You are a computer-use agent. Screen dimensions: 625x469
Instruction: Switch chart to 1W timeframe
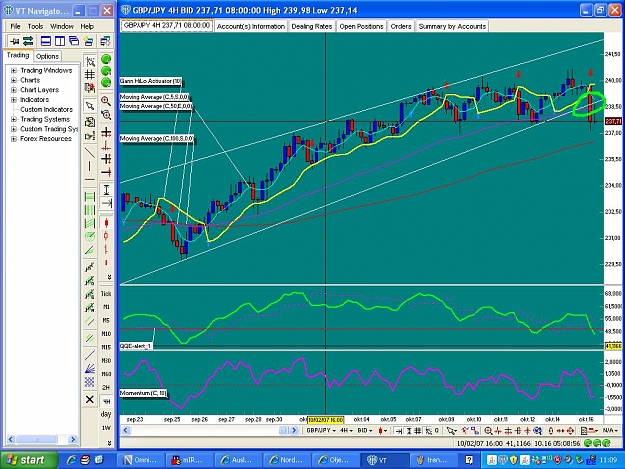106,428
